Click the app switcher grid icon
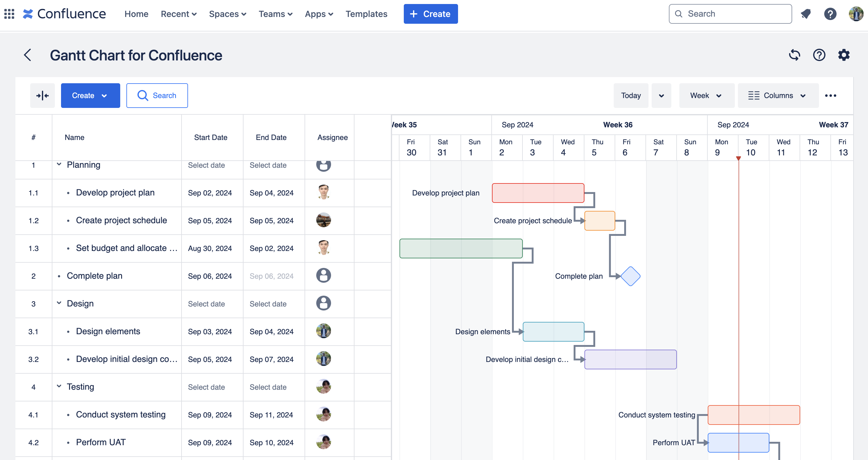 [x=9, y=14]
